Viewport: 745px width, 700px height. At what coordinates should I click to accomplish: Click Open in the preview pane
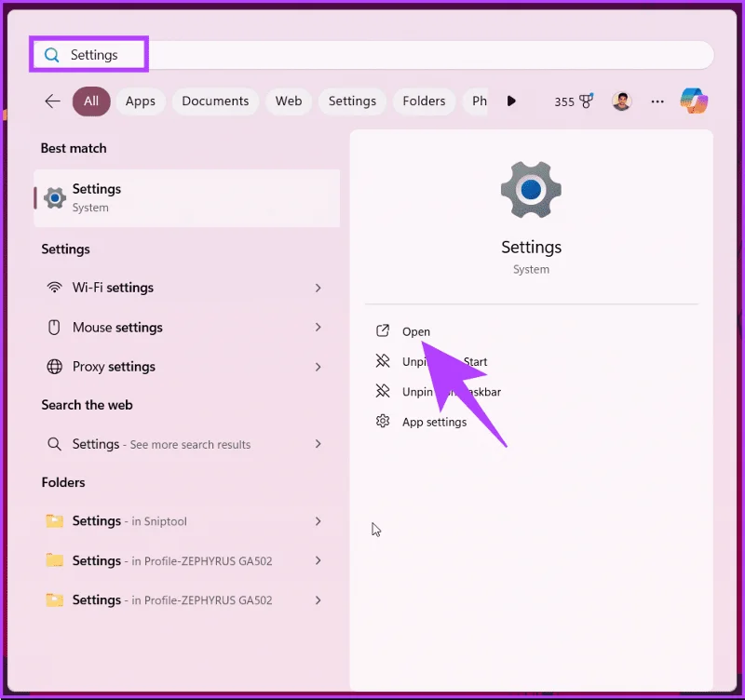(x=415, y=331)
